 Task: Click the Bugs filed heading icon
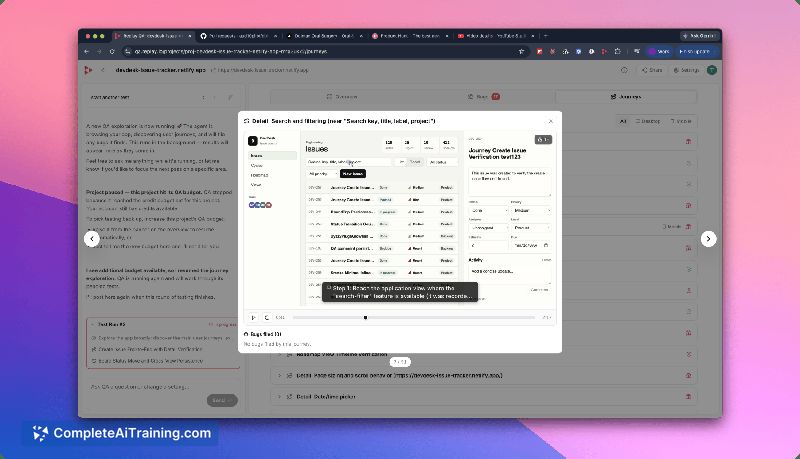[x=246, y=334]
